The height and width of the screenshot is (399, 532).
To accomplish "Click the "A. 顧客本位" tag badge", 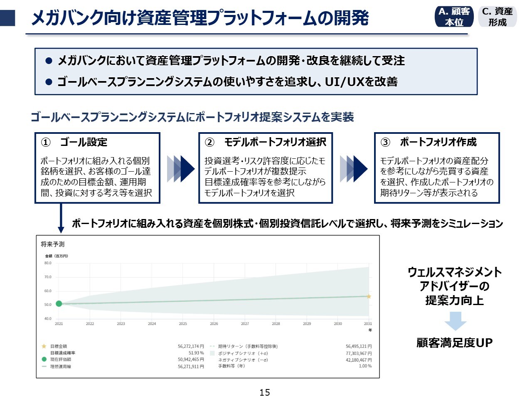I will [454, 17].
